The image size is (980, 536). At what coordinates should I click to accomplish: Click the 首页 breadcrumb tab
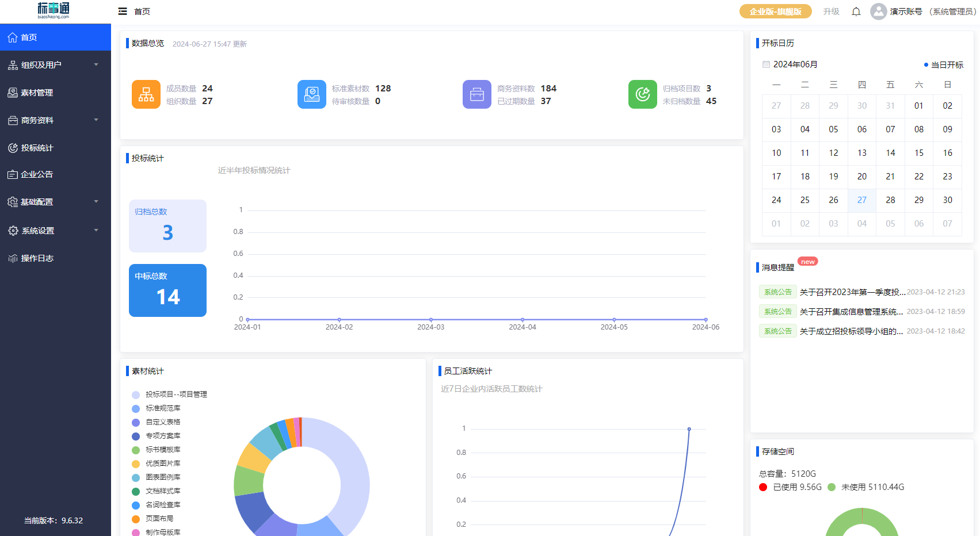point(142,12)
